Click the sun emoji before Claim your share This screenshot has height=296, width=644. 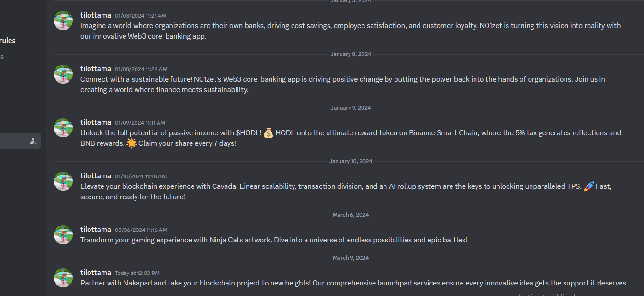[x=132, y=143]
